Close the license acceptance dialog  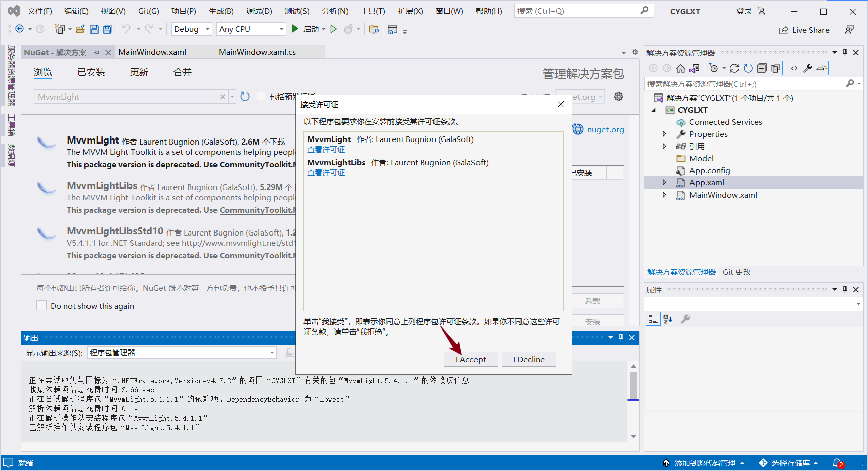coord(561,104)
